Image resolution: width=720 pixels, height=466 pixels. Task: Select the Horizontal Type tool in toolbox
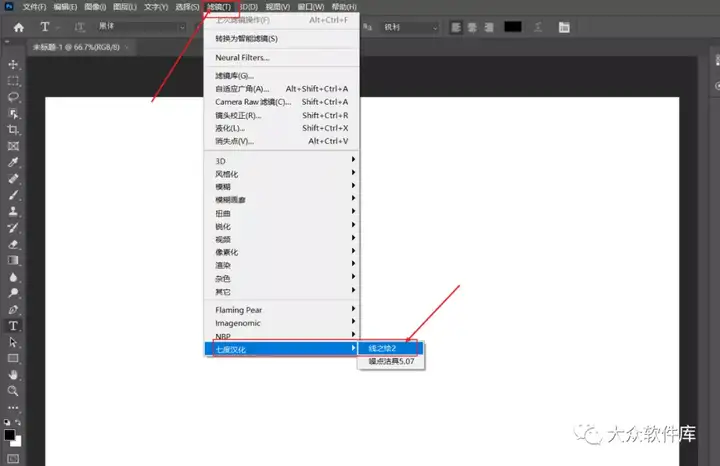click(13, 326)
